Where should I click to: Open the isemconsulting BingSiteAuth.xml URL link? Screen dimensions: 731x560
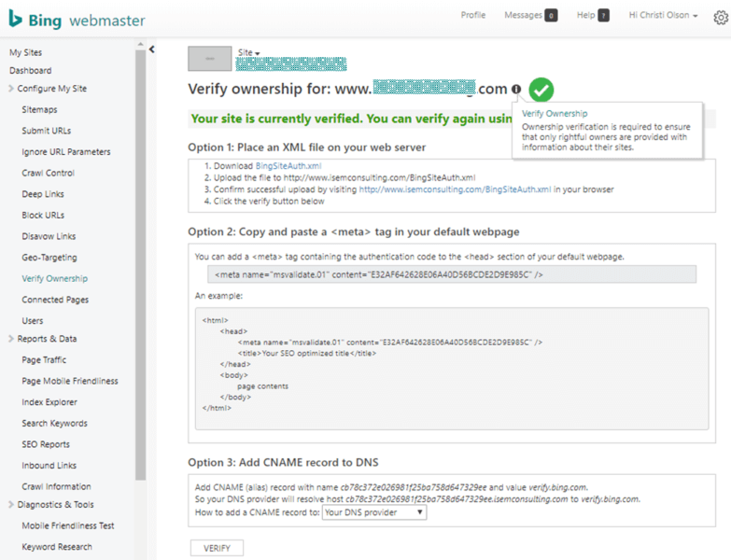click(455, 189)
